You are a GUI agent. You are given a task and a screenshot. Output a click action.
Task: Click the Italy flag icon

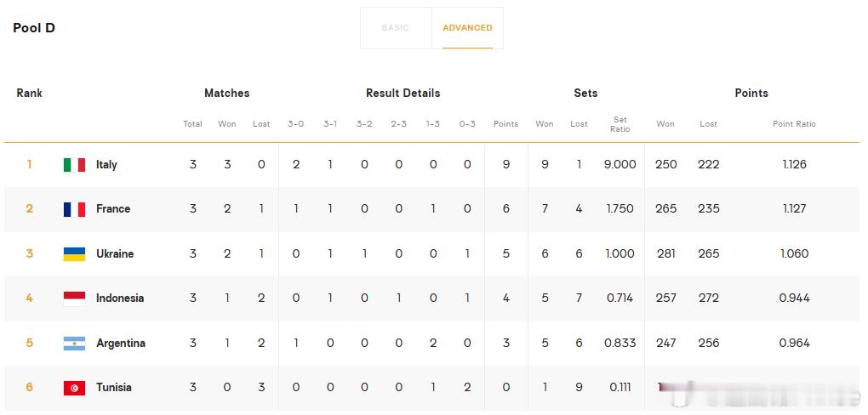click(74, 164)
